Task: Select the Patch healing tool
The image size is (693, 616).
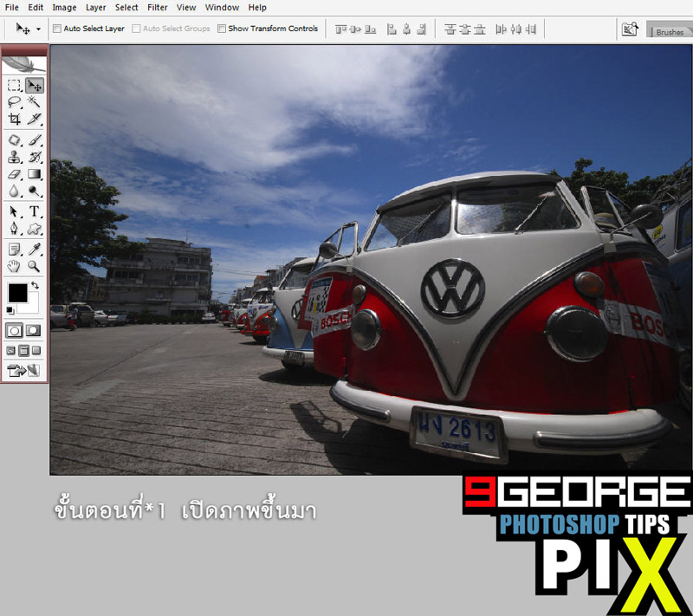Action: pos(14,140)
